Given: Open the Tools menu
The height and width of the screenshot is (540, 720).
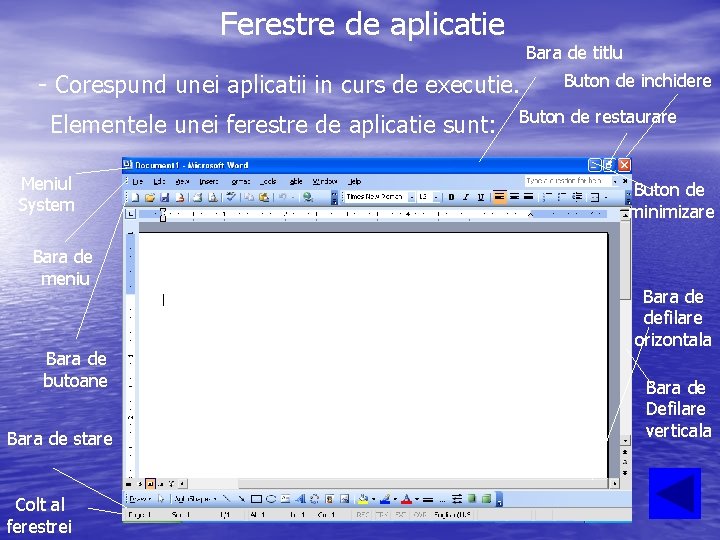Looking at the screenshot, I should pyautogui.click(x=268, y=181).
